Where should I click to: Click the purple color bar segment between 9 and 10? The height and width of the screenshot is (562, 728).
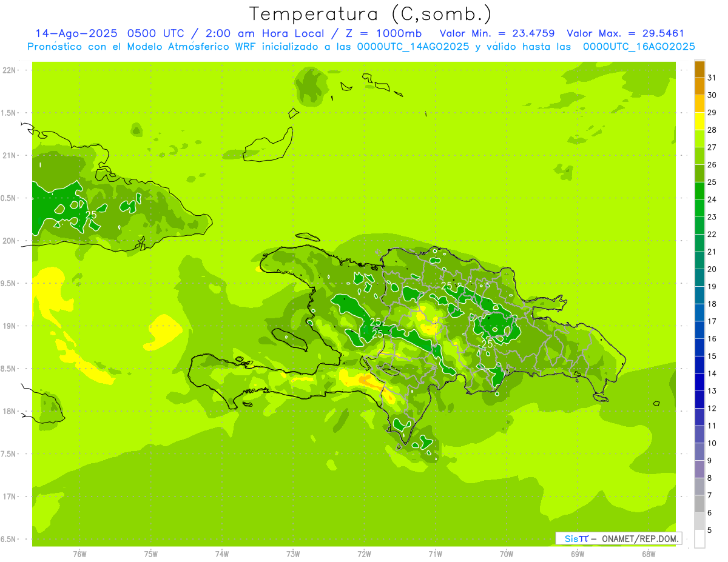(699, 452)
